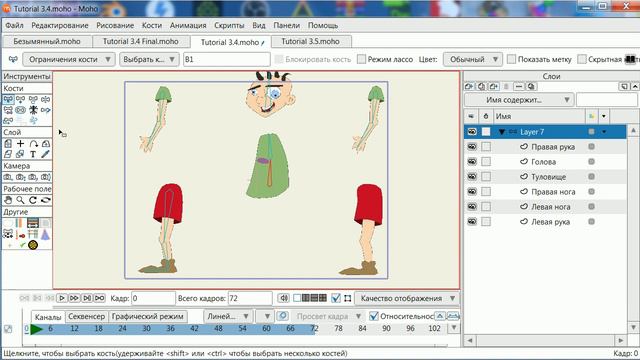640x360 pixels.
Task: Choose the Zoom Workspace magnifier tool
Action: tap(20, 200)
